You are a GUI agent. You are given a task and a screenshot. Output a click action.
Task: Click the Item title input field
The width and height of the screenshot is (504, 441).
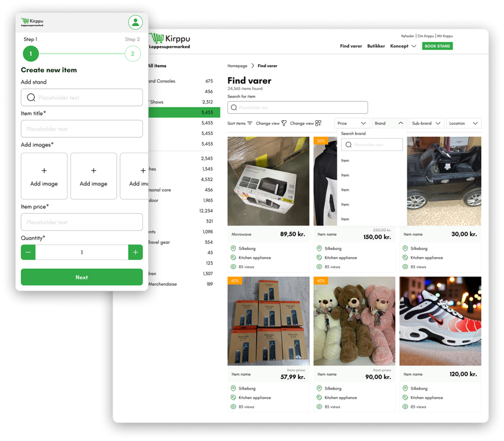(82, 129)
